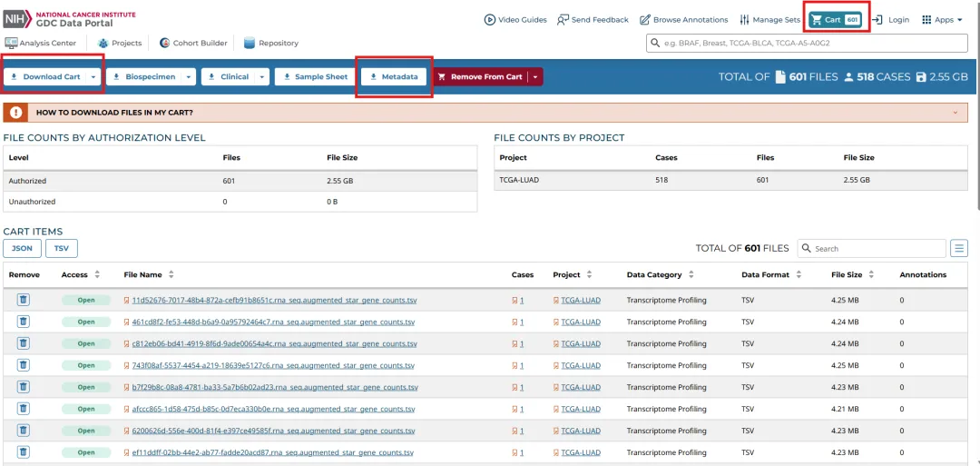Open file 461cd8f2-fe53 gene counts link
This screenshot has height=466, width=980.
pos(274,322)
